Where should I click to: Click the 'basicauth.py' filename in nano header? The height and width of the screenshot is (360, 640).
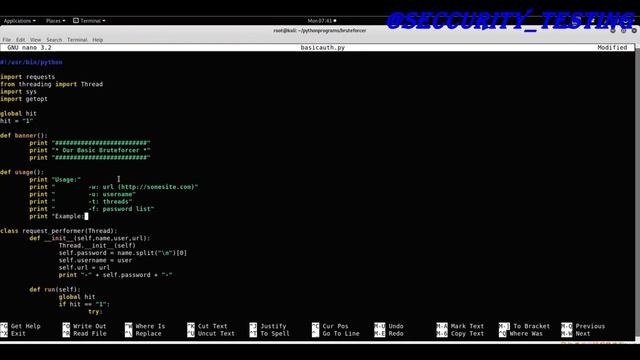(x=322, y=47)
